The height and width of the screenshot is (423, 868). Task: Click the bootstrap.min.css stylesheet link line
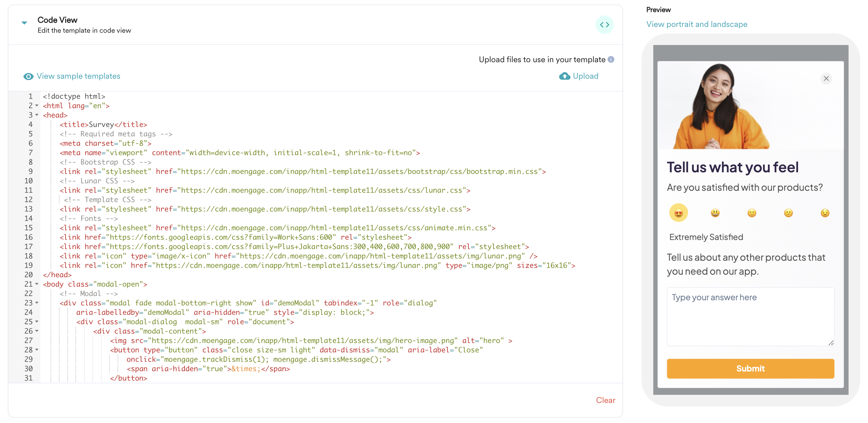tap(303, 172)
